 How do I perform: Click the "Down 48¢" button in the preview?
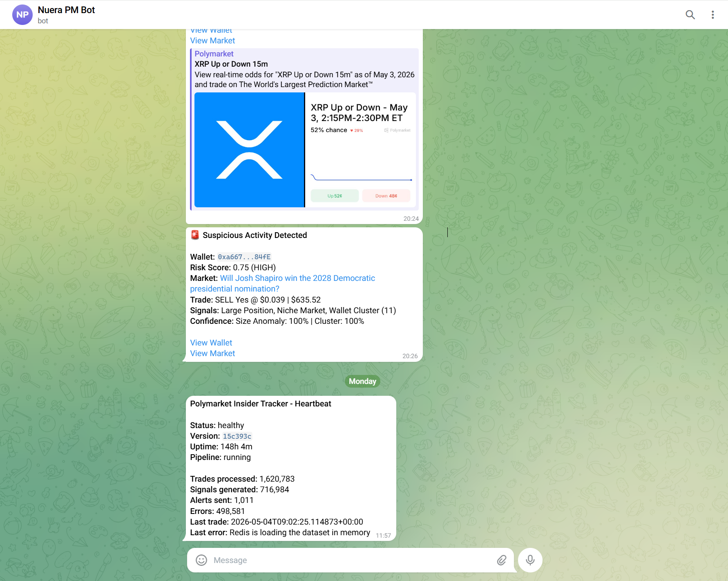click(386, 196)
